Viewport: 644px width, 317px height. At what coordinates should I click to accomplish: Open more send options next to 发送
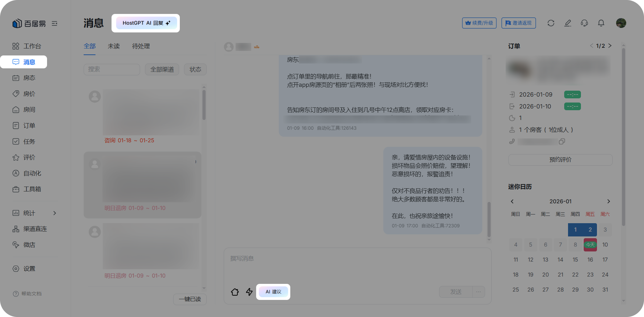tap(478, 292)
